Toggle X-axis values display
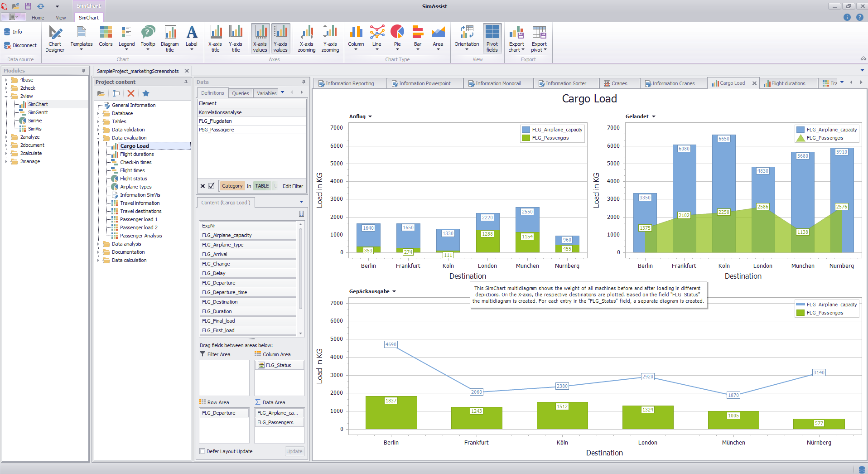Viewport: 868px width, 474px height. pos(260,39)
